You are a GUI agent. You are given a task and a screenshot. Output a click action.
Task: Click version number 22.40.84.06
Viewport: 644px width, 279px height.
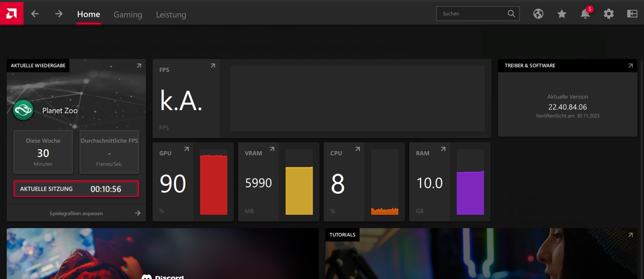[x=568, y=107]
